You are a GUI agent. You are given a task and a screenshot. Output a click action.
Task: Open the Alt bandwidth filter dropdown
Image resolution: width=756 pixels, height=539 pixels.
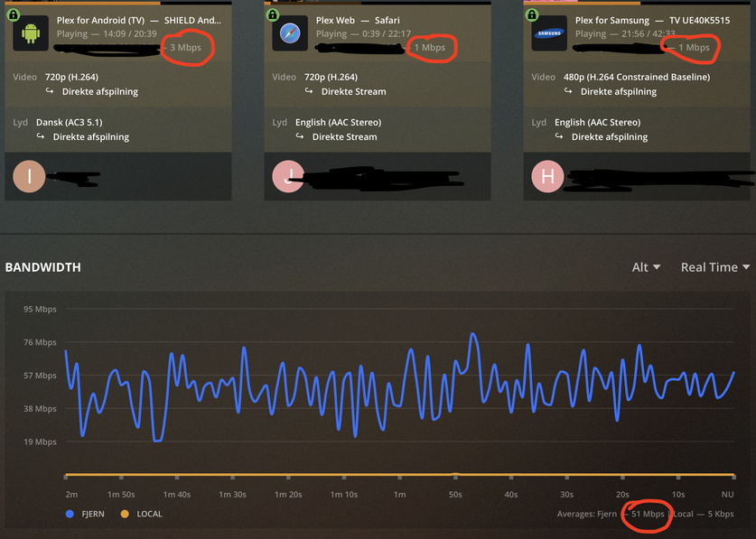[646, 267]
